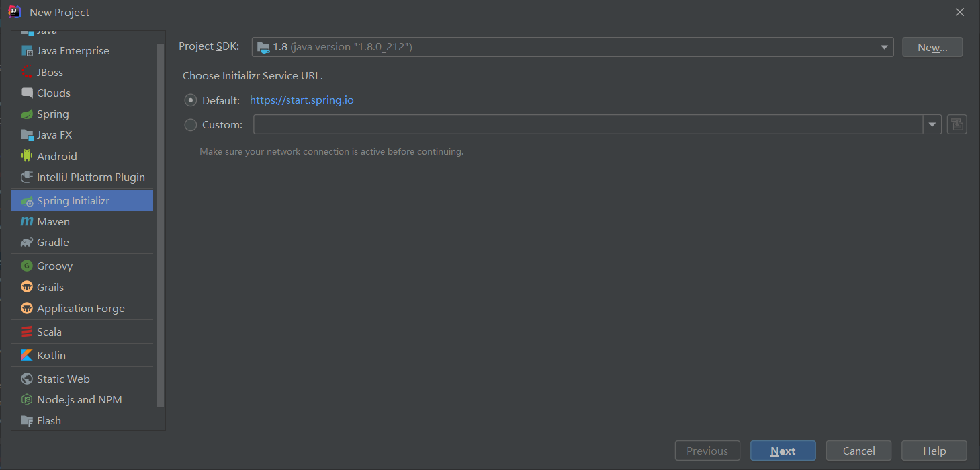Click the Maven m icon
980x470 pixels.
[27, 221]
